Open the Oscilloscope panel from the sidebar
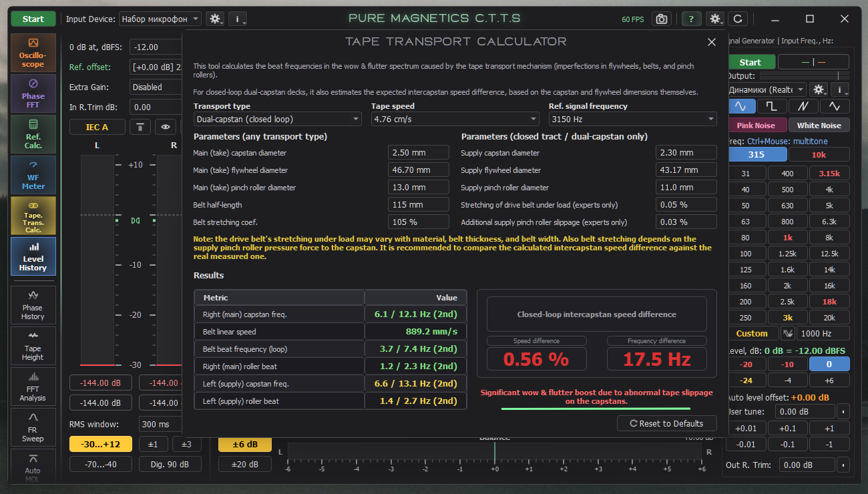868x494 pixels. point(33,53)
